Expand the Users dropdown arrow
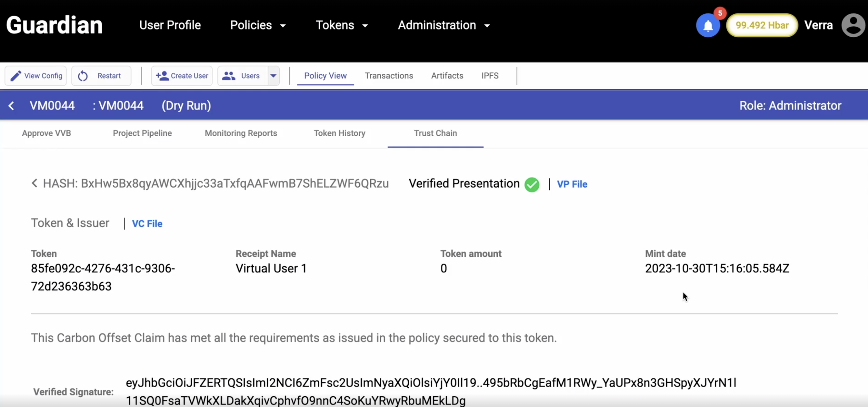This screenshot has height=407, width=868. point(273,76)
